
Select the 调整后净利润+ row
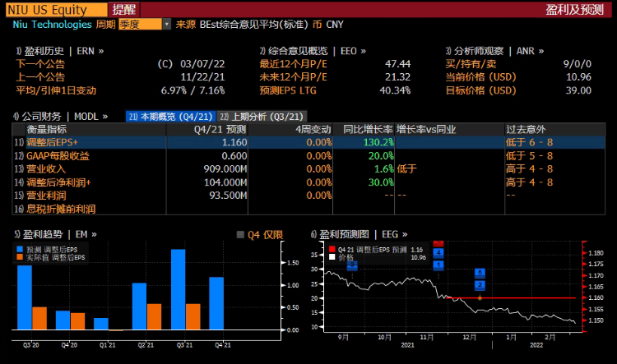[x=308, y=182]
